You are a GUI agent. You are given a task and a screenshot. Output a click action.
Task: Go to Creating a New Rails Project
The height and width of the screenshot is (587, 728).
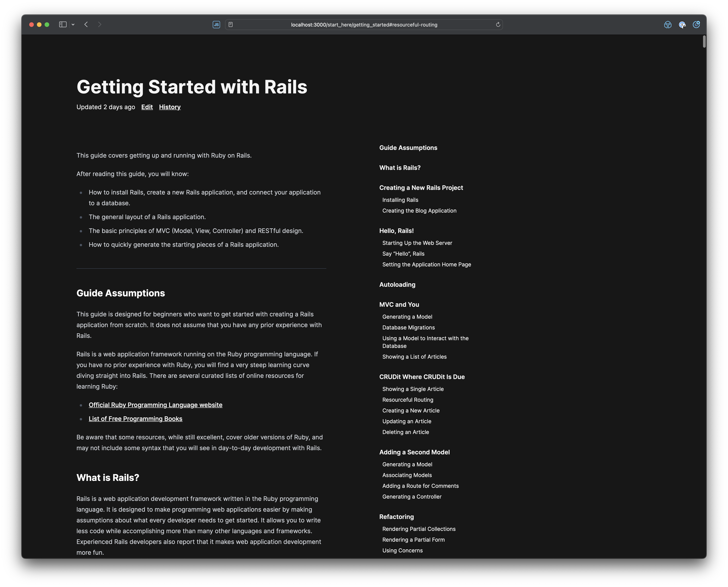(421, 188)
